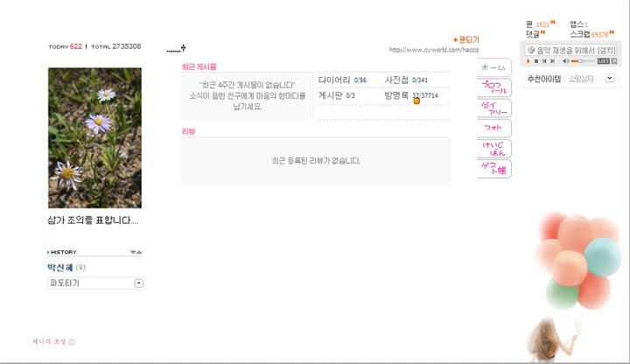This screenshot has height=364, width=630.
Task: Open the music LIST button
Action: 603,61
